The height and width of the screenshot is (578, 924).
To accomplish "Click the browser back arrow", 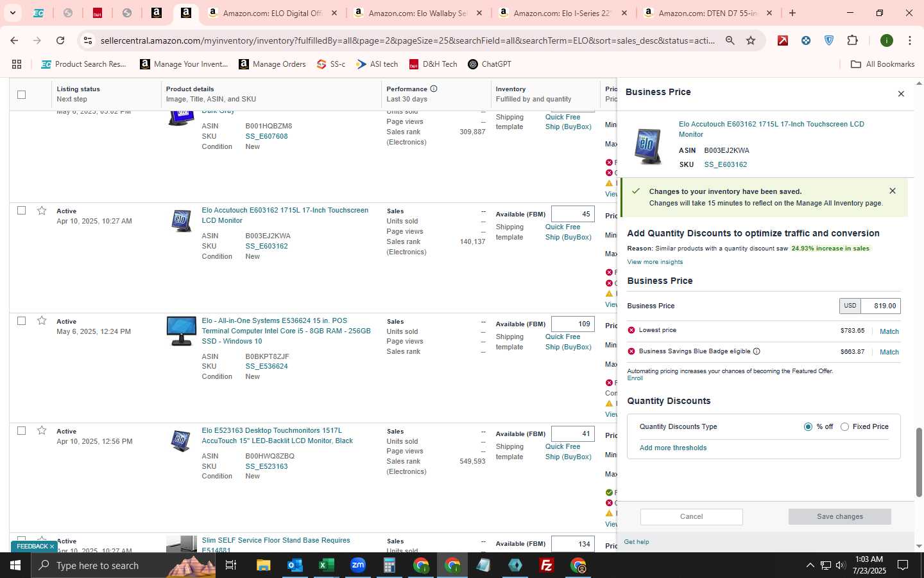I will tap(14, 40).
